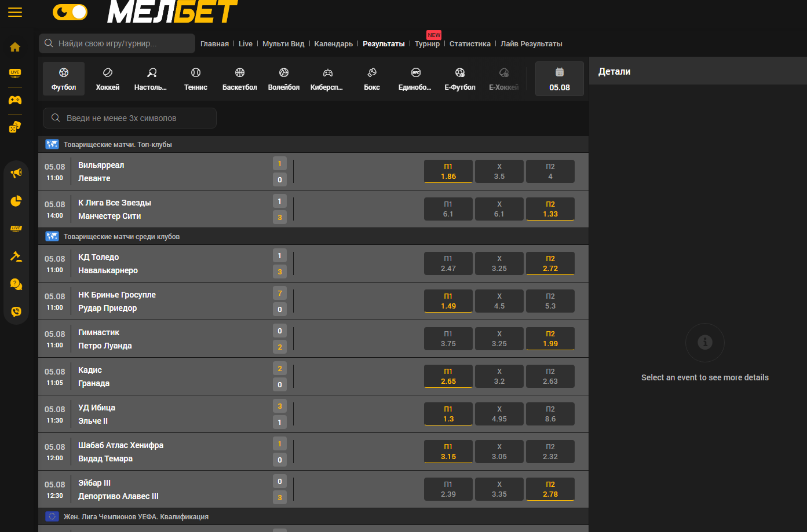807x532 pixels.
Task: Select the Бокс sport tab
Action: point(372,79)
